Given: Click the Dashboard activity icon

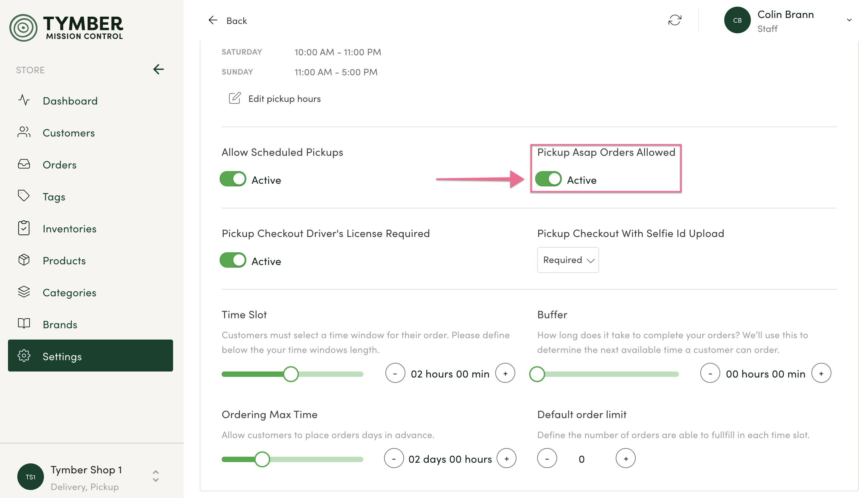Looking at the screenshot, I should tap(24, 100).
